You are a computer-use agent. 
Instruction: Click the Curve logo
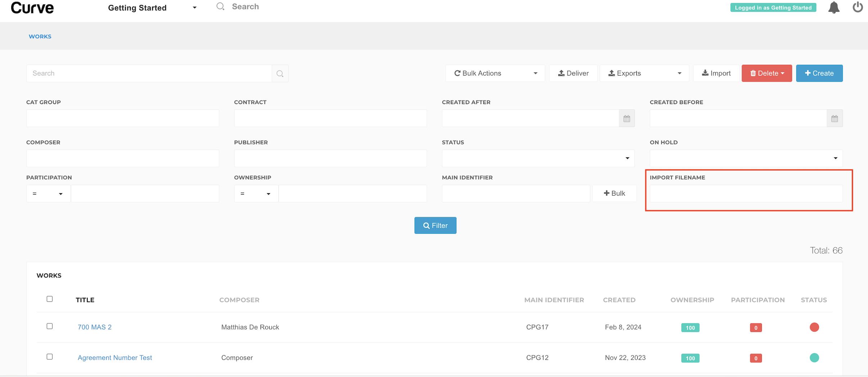click(x=32, y=8)
